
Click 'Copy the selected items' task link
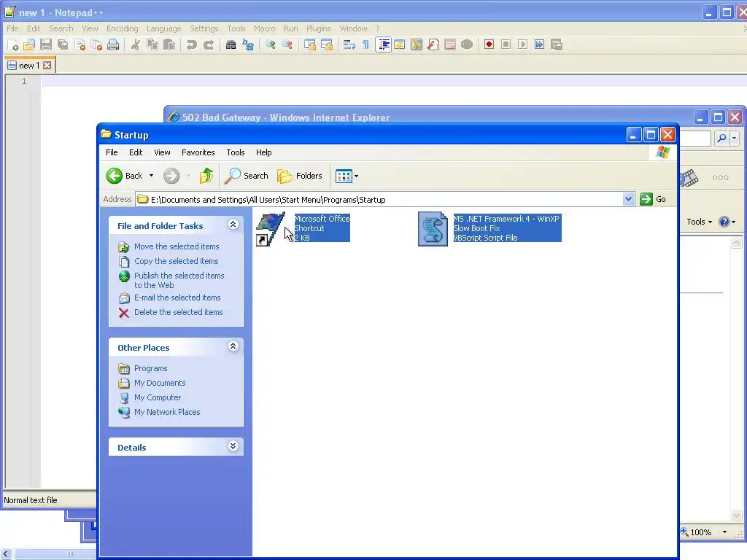click(177, 261)
